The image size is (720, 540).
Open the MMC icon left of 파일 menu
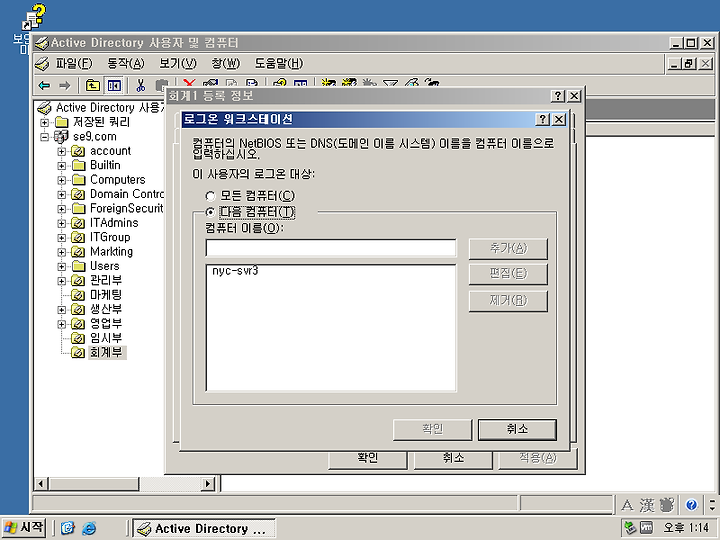tap(42, 63)
